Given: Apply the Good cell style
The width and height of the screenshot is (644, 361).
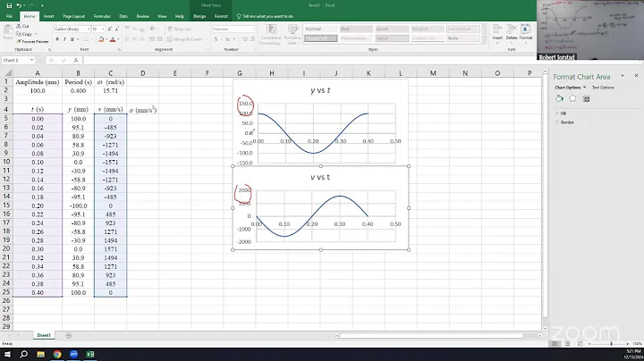Looking at the screenshot, I should coord(392,29).
